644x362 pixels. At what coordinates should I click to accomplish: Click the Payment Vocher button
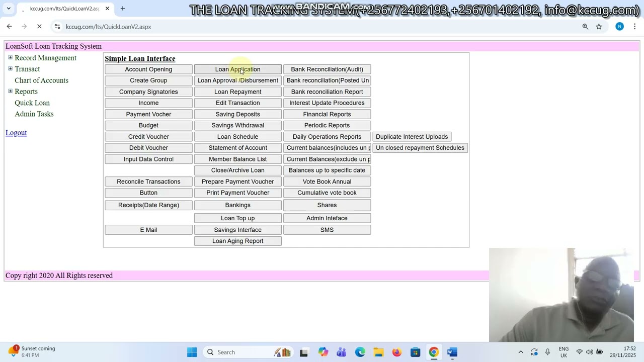(x=148, y=114)
